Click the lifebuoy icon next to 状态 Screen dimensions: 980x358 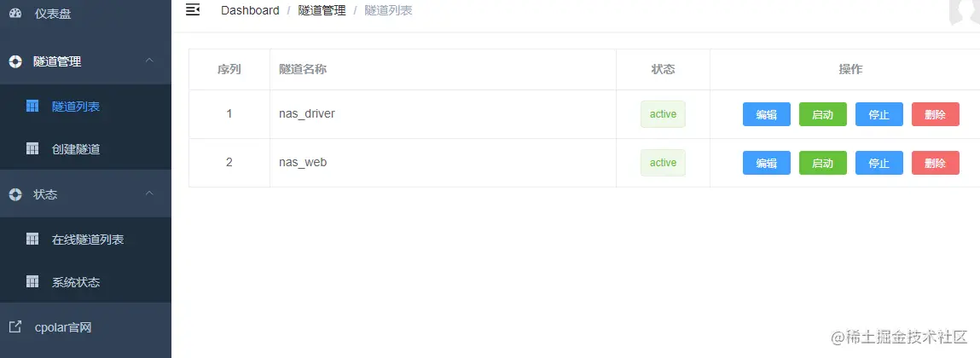coord(15,194)
